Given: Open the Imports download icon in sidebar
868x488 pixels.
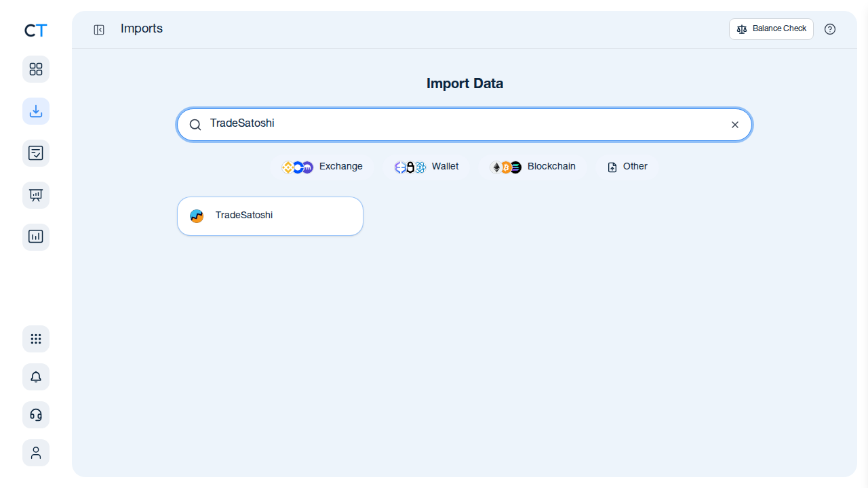Looking at the screenshot, I should tap(36, 111).
